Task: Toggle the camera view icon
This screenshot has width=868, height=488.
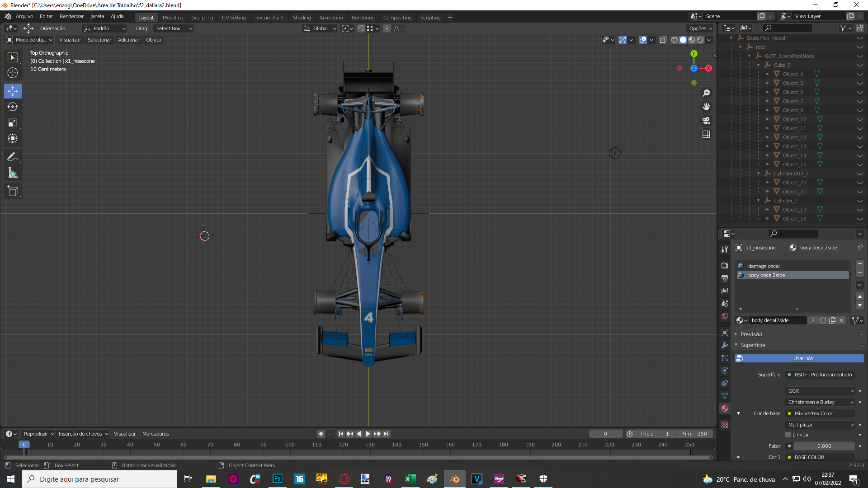Action: pyautogui.click(x=706, y=121)
